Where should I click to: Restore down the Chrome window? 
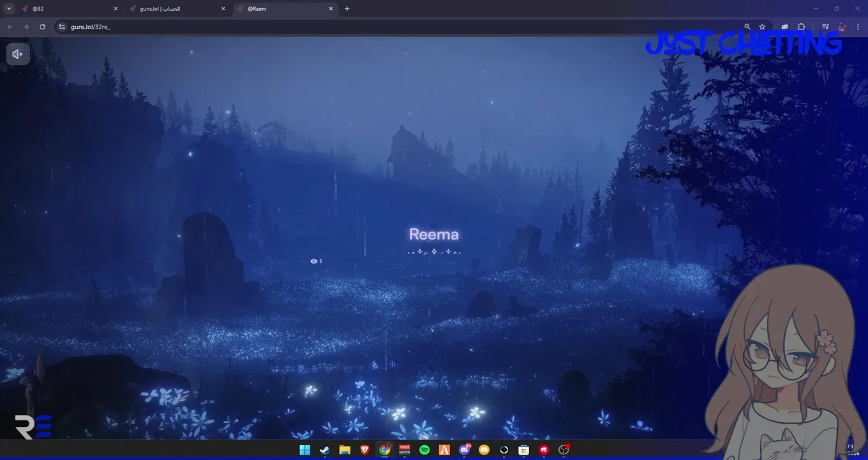tap(837, 8)
